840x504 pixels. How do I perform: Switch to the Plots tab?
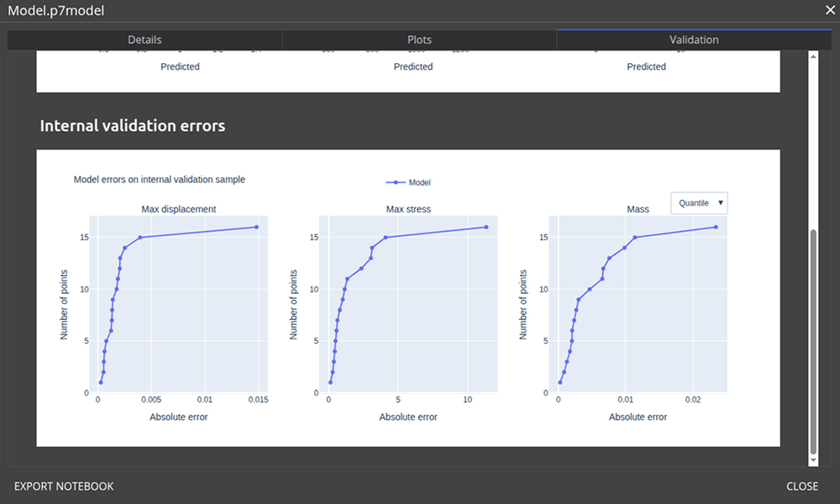pos(419,39)
